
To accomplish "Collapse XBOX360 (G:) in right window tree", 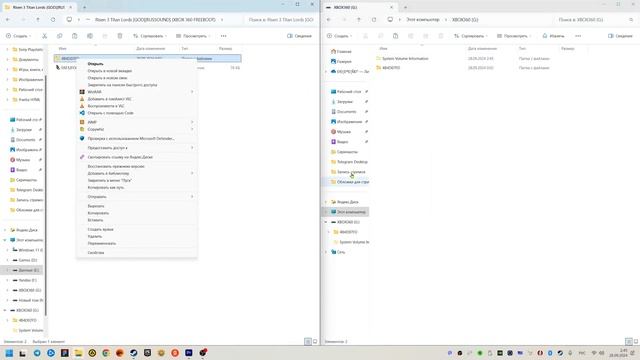I will (x=326, y=222).
